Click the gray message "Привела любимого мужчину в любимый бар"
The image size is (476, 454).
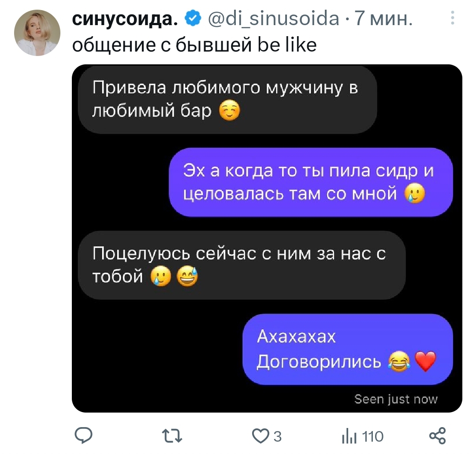[227, 100]
